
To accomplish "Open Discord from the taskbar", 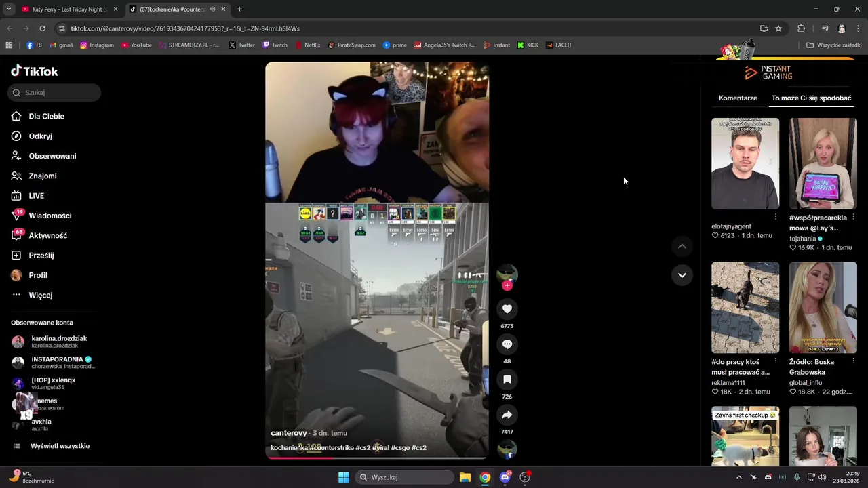I will (x=505, y=477).
